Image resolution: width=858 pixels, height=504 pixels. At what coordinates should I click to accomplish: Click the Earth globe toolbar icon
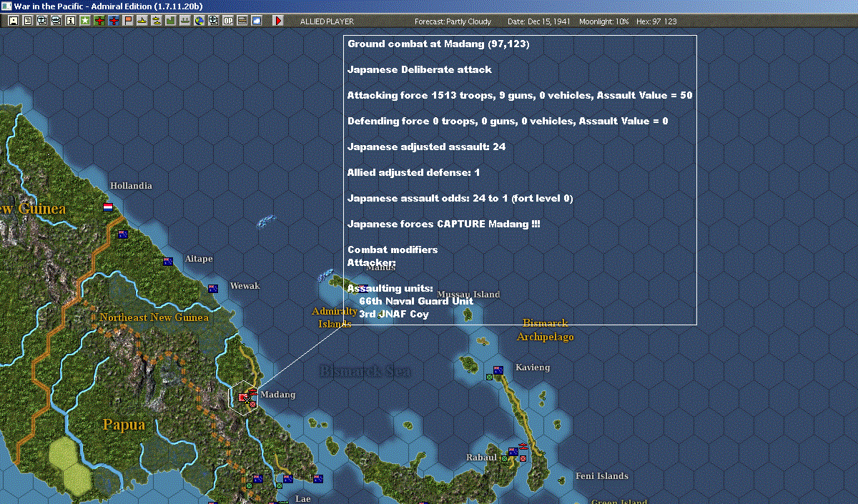pos(199,21)
